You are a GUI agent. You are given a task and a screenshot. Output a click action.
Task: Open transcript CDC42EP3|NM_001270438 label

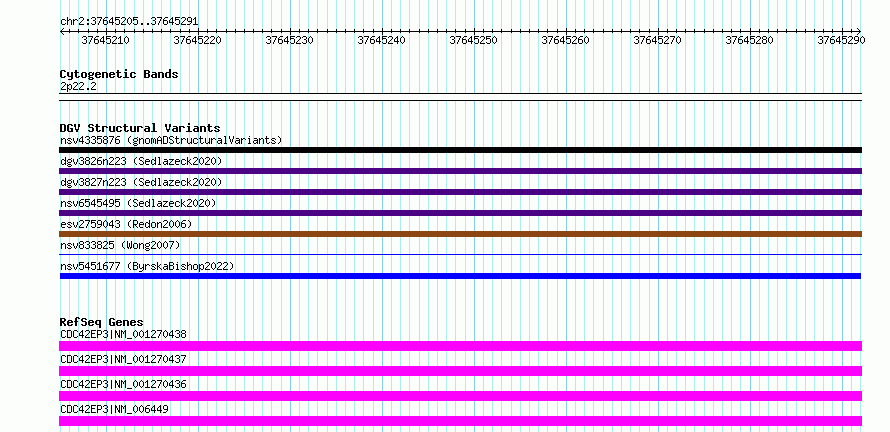click(123, 334)
